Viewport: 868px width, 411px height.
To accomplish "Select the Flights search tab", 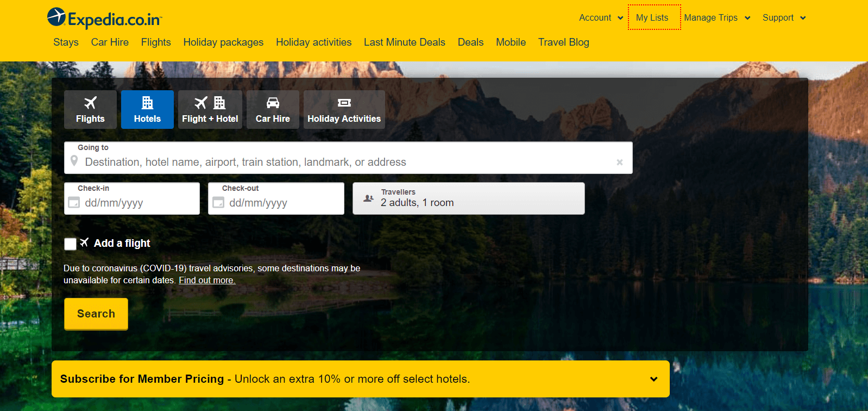I will [90, 109].
